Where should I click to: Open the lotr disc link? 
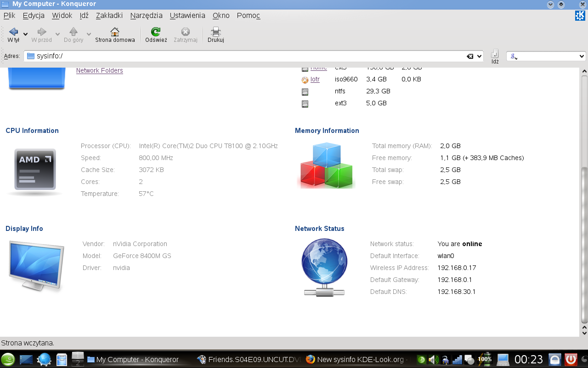pos(315,79)
